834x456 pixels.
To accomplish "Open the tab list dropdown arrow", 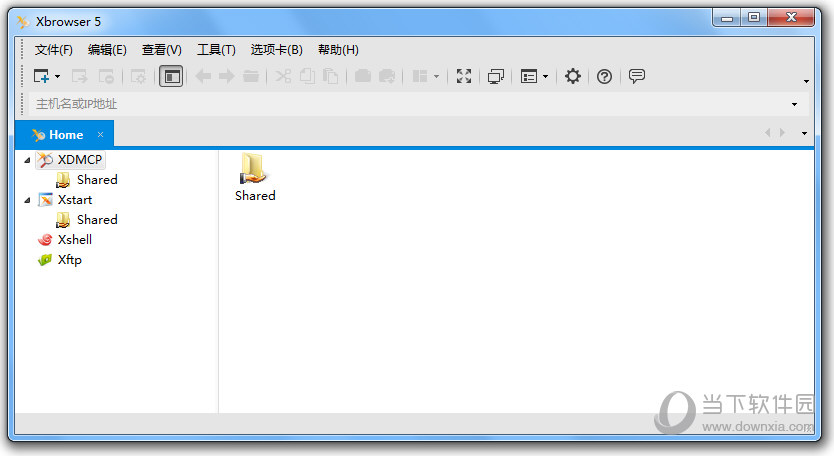I will click(804, 133).
